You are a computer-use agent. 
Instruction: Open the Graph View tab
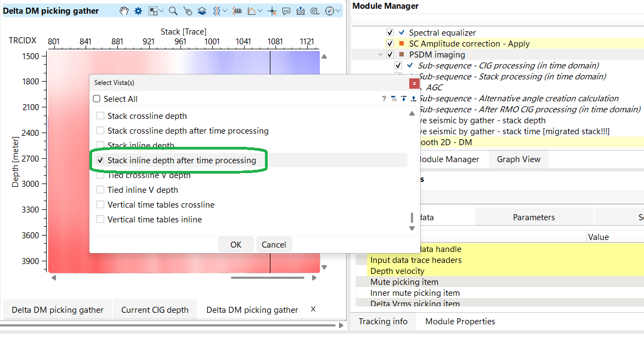518,159
